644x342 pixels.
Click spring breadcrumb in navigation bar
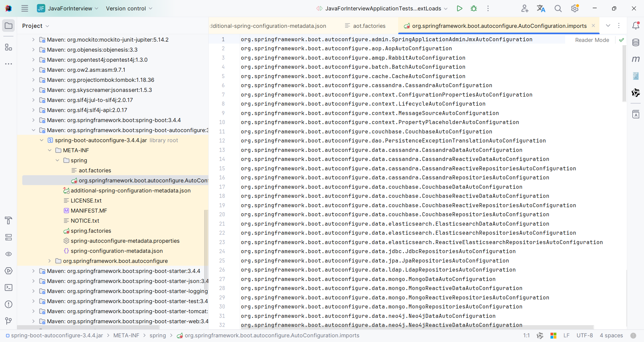tap(158, 335)
